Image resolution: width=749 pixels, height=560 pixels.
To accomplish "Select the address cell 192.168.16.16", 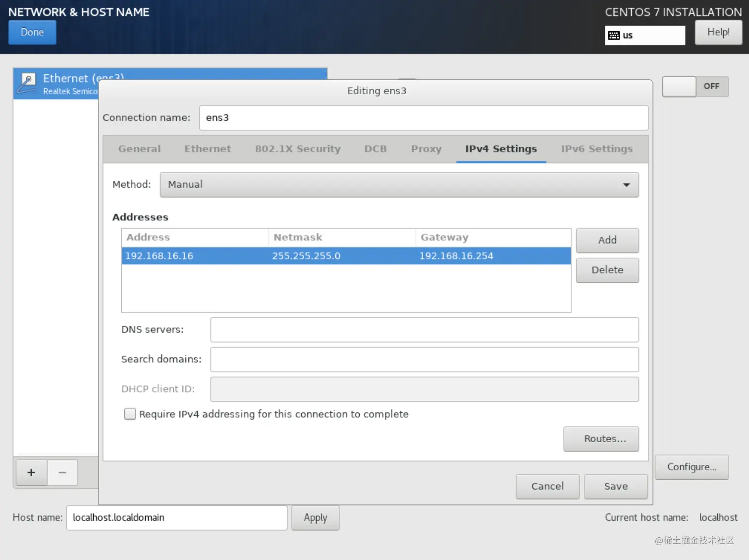I will 159,256.
